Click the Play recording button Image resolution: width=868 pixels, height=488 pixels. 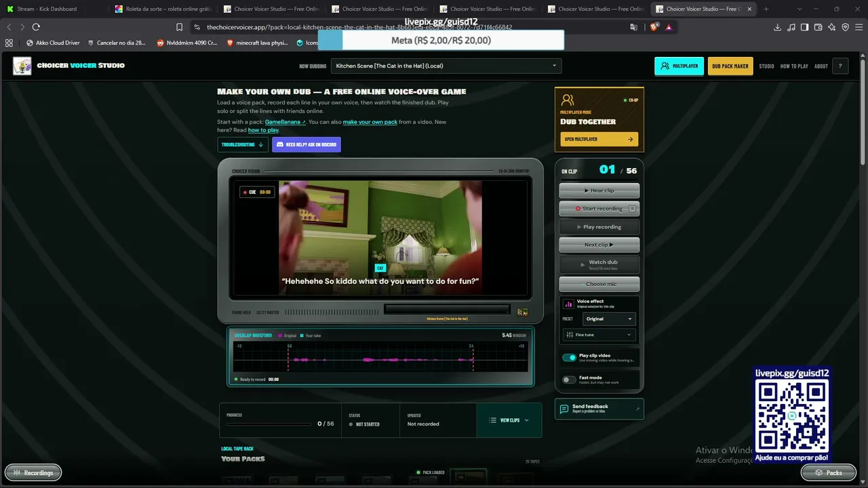(x=599, y=227)
